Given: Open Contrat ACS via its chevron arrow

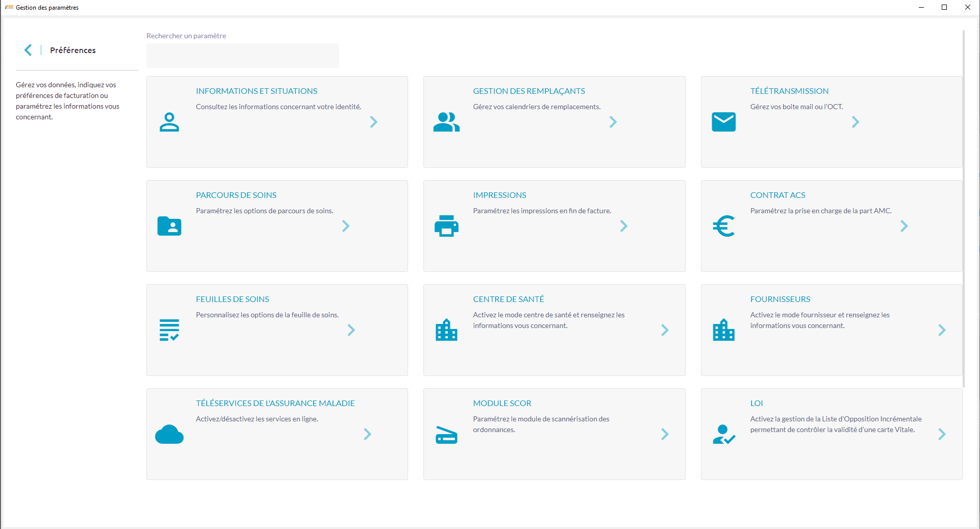Looking at the screenshot, I should click(904, 226).
